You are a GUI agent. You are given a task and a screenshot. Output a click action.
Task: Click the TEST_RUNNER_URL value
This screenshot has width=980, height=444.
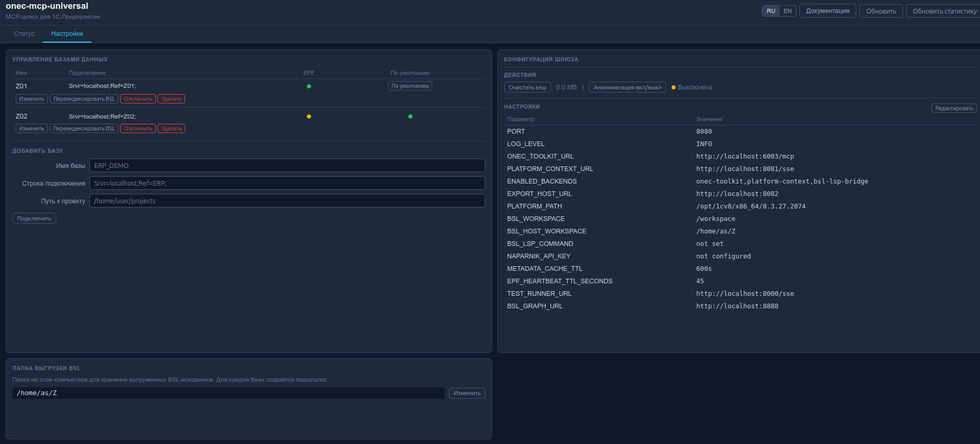click(745, 294)
